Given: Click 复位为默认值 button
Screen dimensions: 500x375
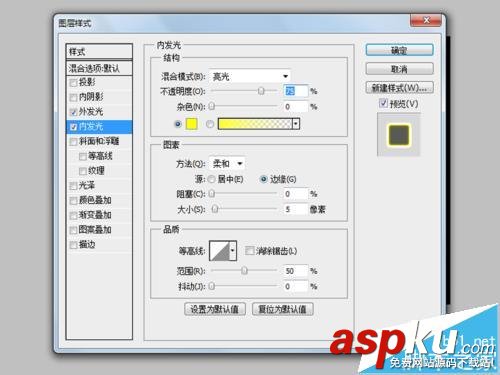Looking at the screenshot, I should coord(282,309).
